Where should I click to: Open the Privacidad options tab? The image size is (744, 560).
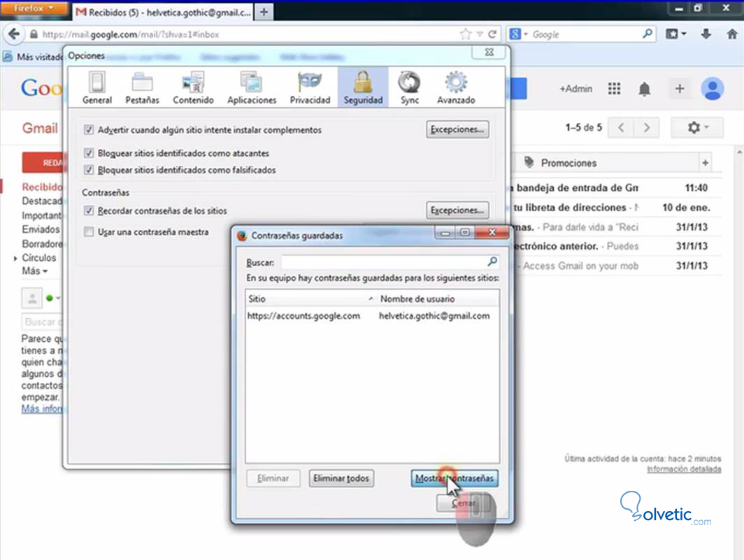point(310,88)
